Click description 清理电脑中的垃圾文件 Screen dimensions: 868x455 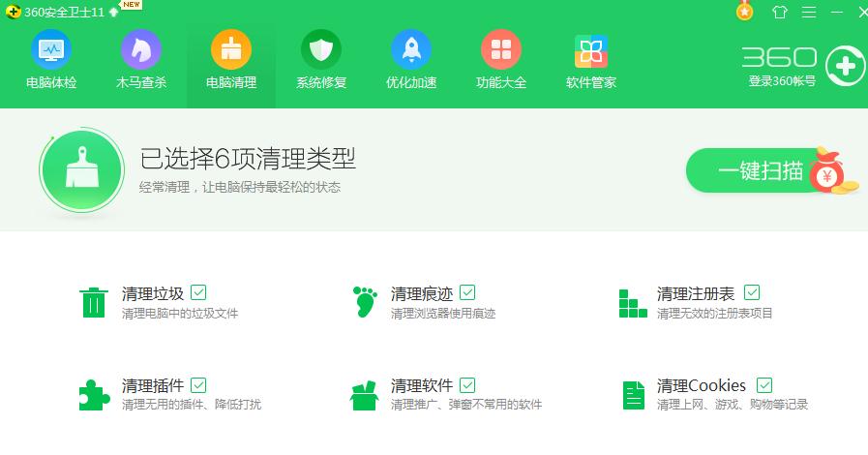pyautogui.click(x=180, y=314)
